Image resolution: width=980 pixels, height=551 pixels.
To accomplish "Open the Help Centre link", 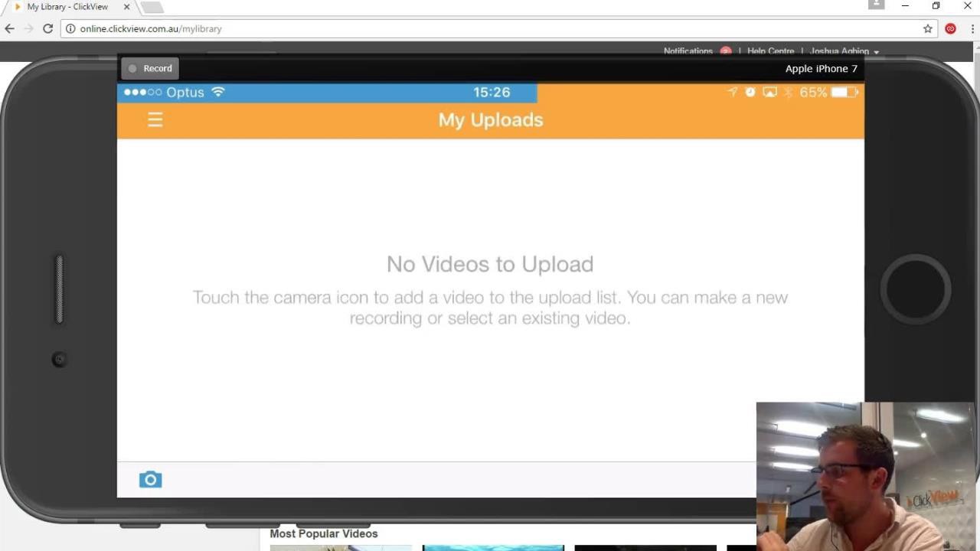I will (x=770, y=51).
